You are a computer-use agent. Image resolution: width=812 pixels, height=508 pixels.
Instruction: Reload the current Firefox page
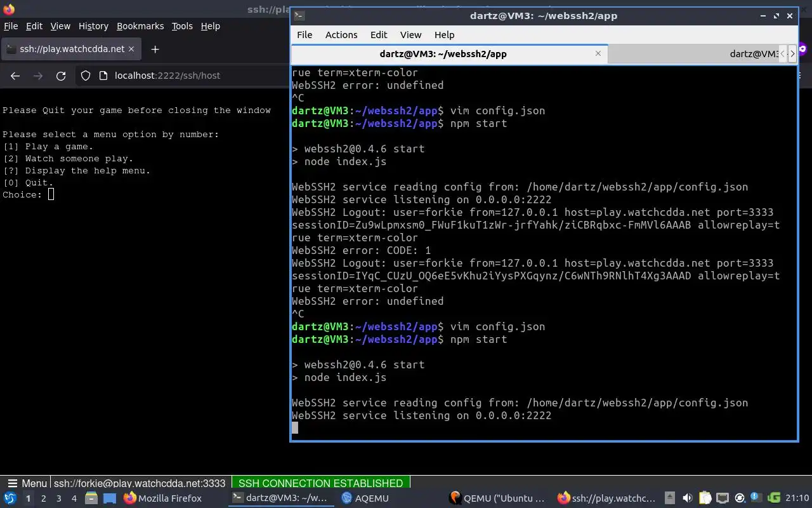click(61, 76)
